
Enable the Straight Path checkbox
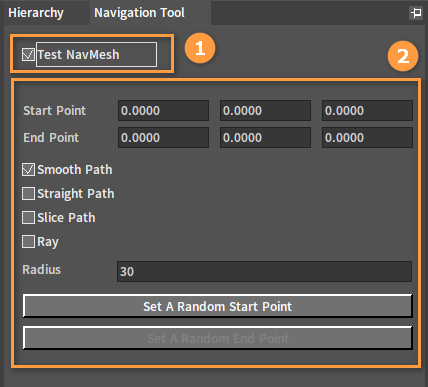[x=28, y=193]
